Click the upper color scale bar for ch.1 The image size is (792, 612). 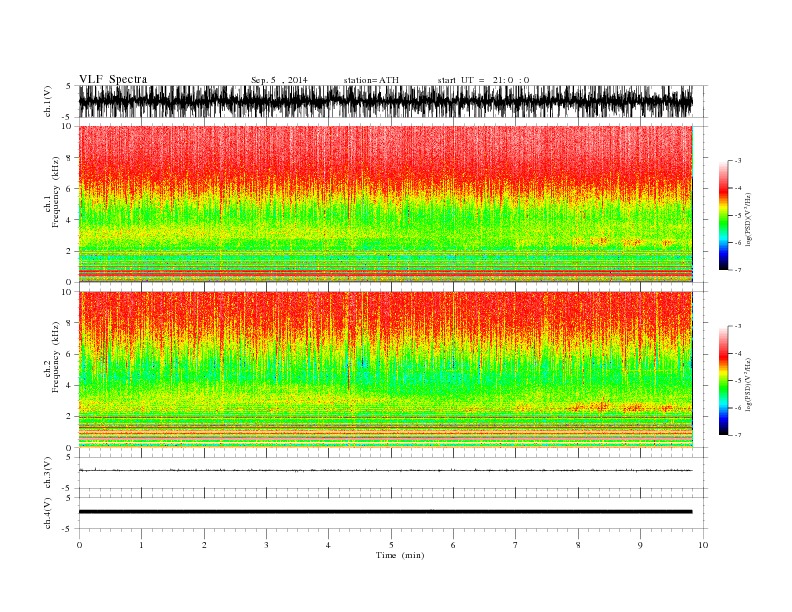pyautogui.click(x=723, y=215)
